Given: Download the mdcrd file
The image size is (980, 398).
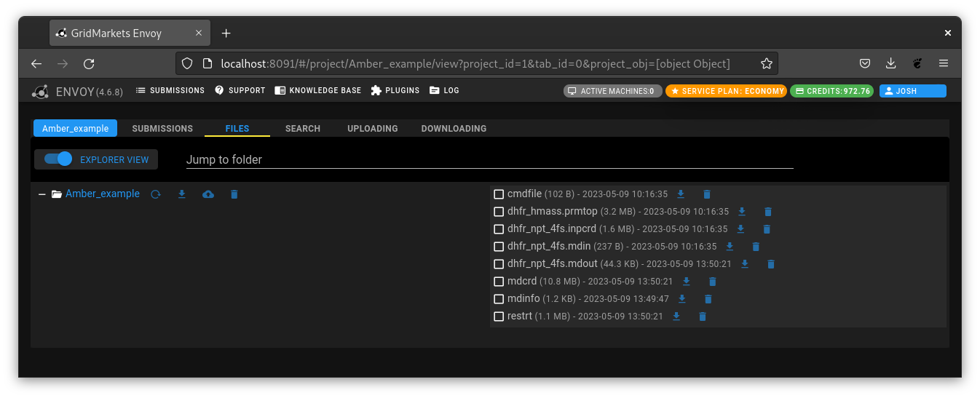Looking at the screenshot, I should (687, 282).
